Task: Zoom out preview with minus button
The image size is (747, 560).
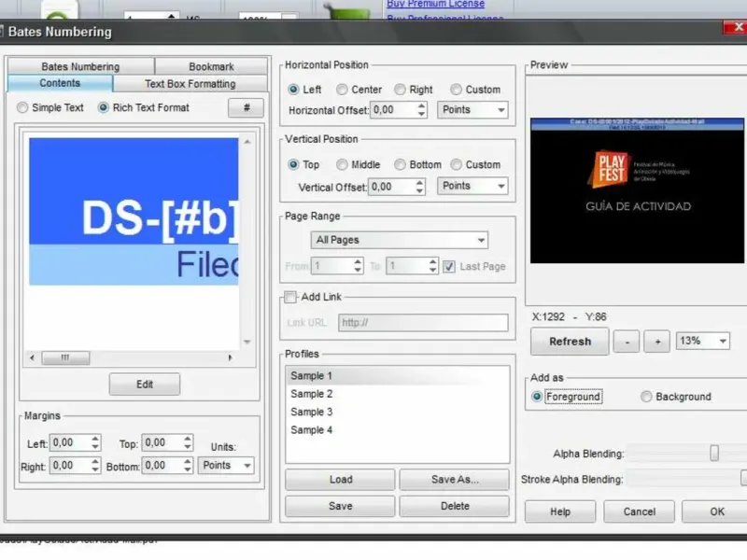Action: pyautogui.click(x=627, y=342)
